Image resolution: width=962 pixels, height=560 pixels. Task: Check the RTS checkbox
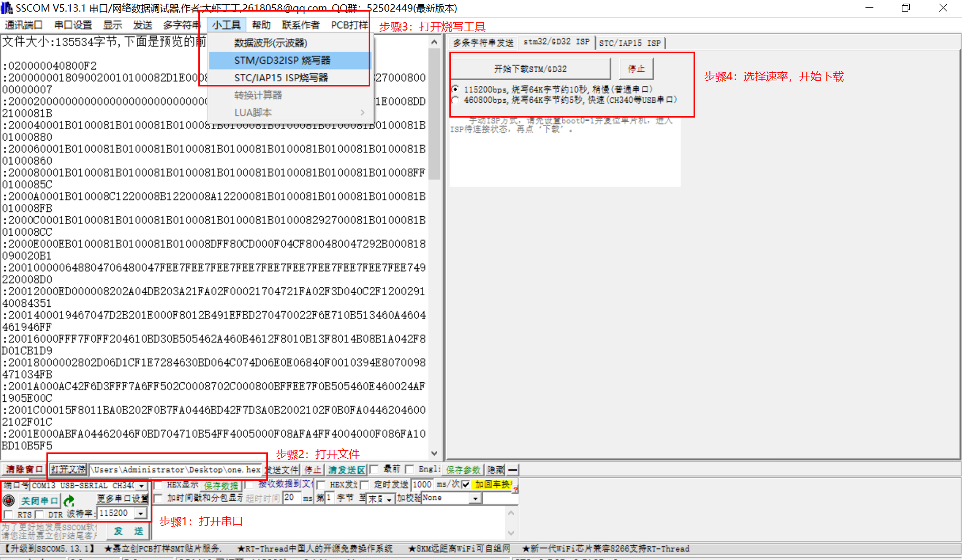click(x=9, y=514)
